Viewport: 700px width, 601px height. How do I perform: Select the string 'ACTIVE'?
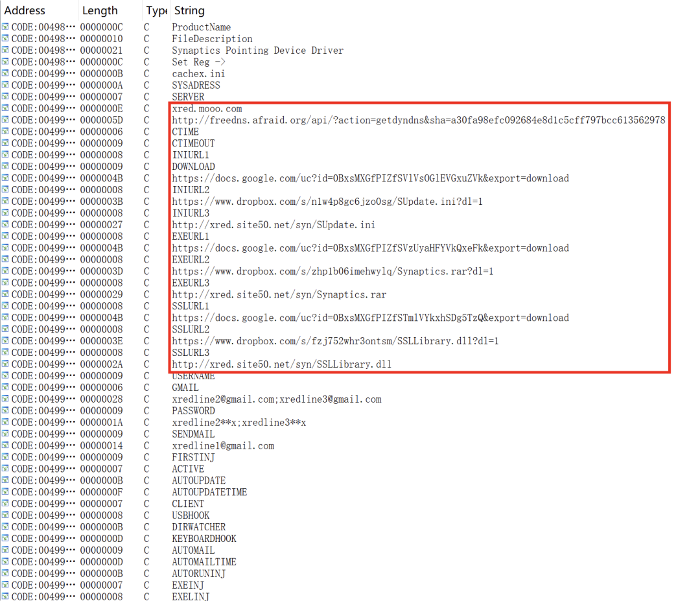pyautogui.click(x=188, y=469)
